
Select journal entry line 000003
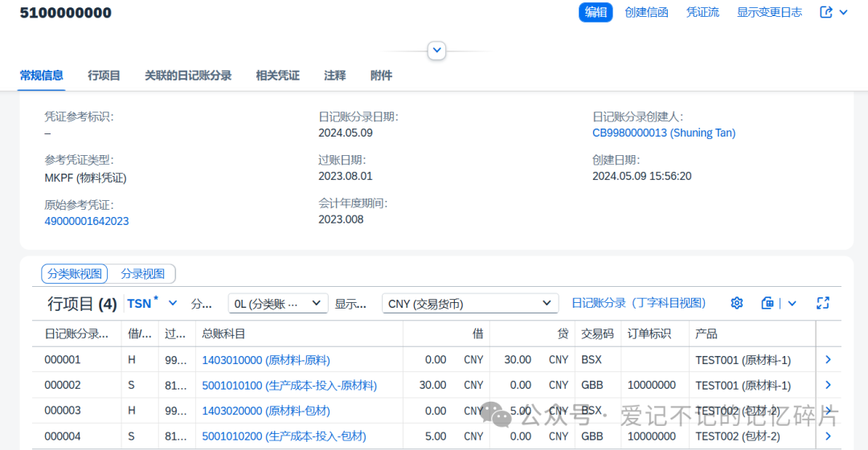click(x=63, y=411)
